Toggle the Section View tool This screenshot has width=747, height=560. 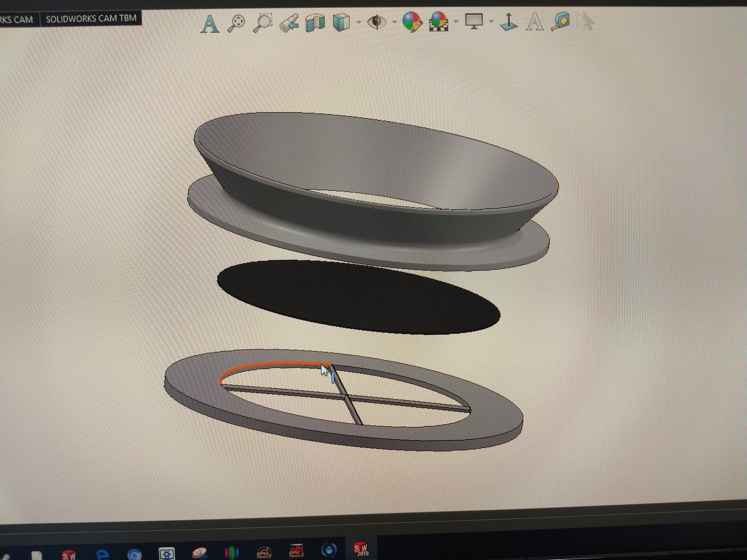click(x=315, y=23)
